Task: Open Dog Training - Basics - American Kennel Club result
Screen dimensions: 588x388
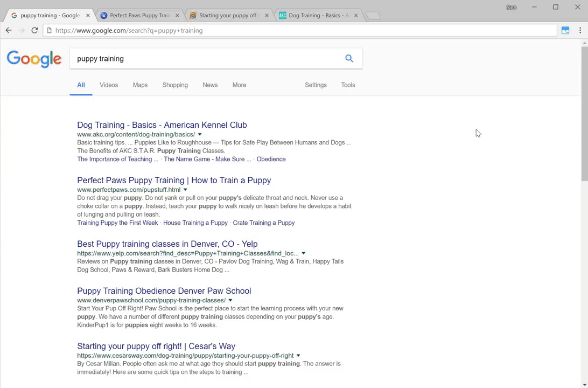Action: click(162, 125)
